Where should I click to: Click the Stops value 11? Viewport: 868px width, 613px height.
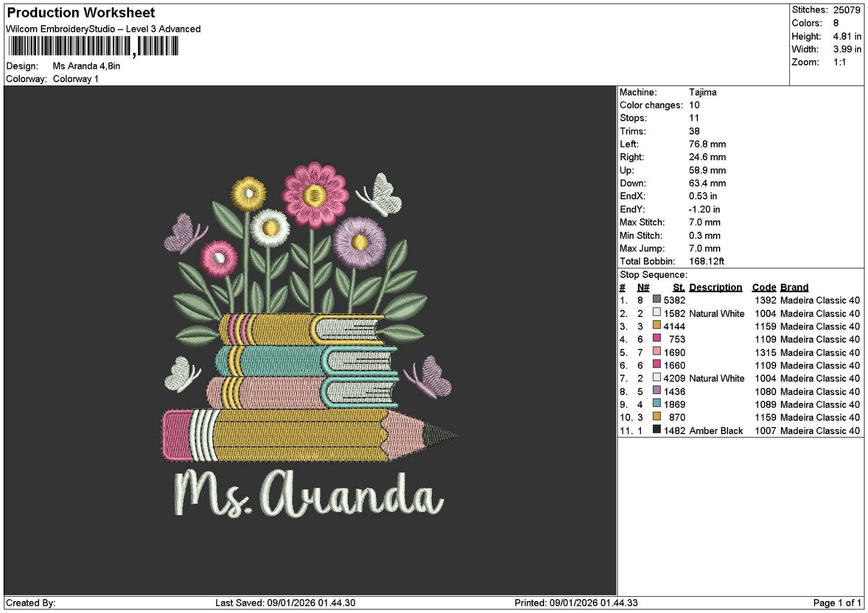click(x=694, y=118)
